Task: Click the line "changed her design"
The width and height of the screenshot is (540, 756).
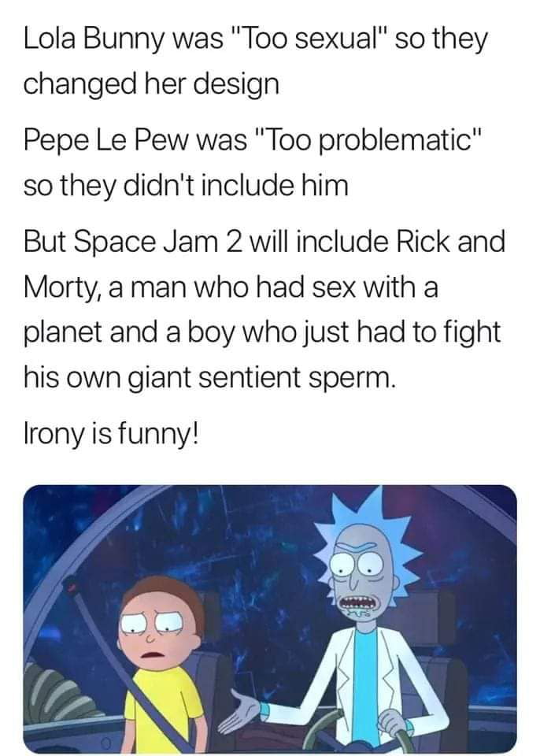Action: coord(151,85)
